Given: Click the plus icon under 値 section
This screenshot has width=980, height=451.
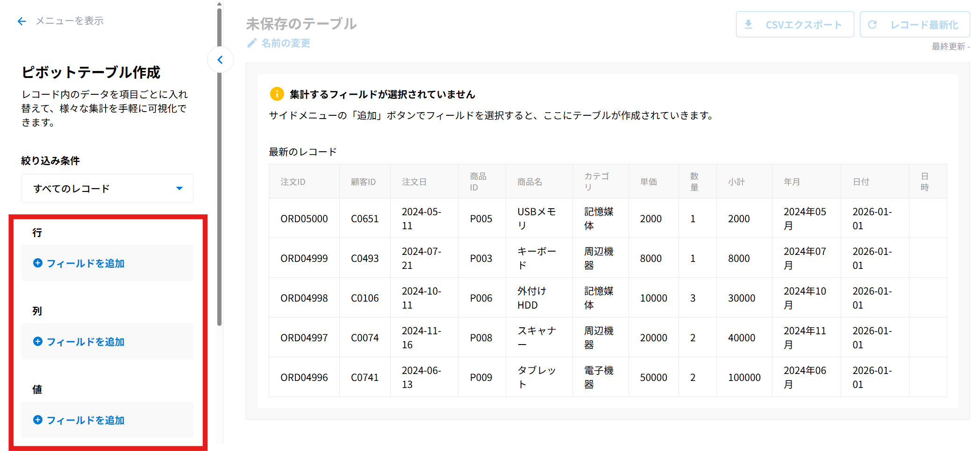Looking at the screenshot, I should coord(38,420).
